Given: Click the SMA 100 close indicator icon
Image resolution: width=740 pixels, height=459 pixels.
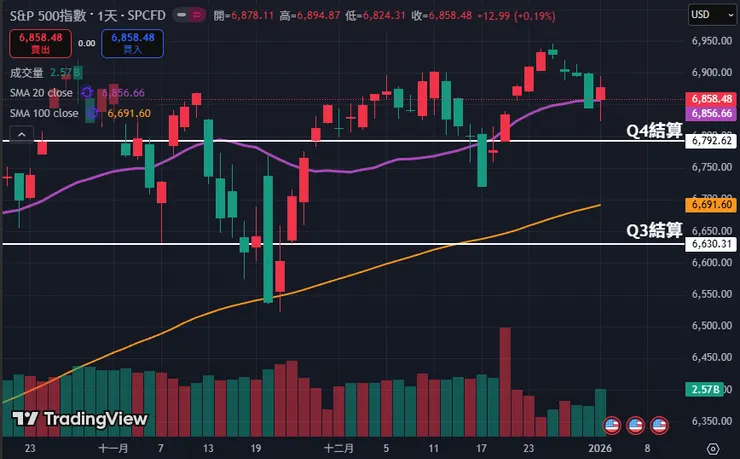Looking at the screenshot, I should 90,113.
